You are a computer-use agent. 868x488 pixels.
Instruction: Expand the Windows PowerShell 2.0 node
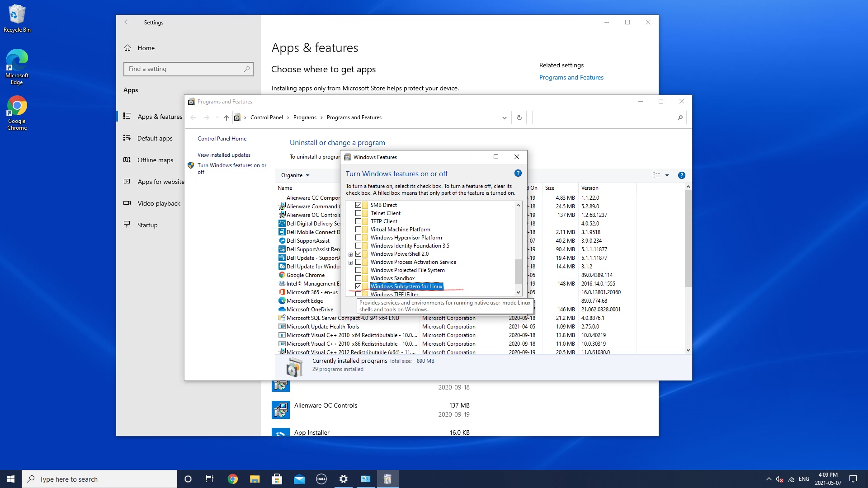350,254
